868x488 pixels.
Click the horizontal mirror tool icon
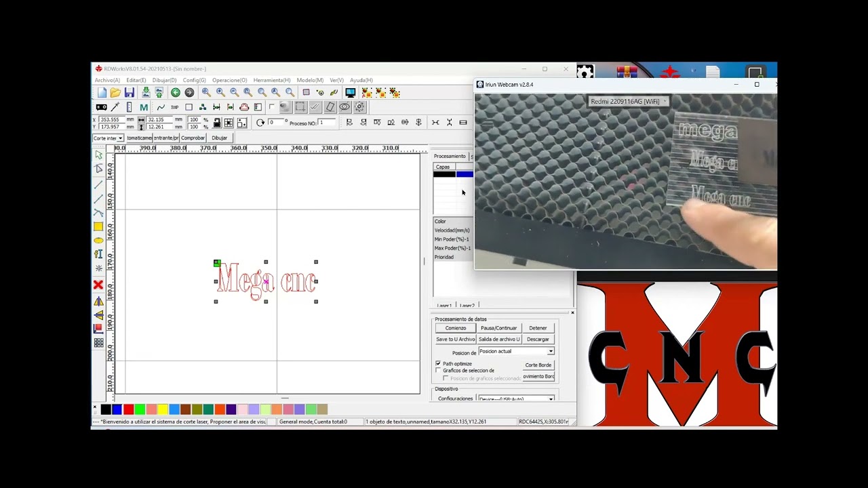pyautogui.click(x=98, y=301)
